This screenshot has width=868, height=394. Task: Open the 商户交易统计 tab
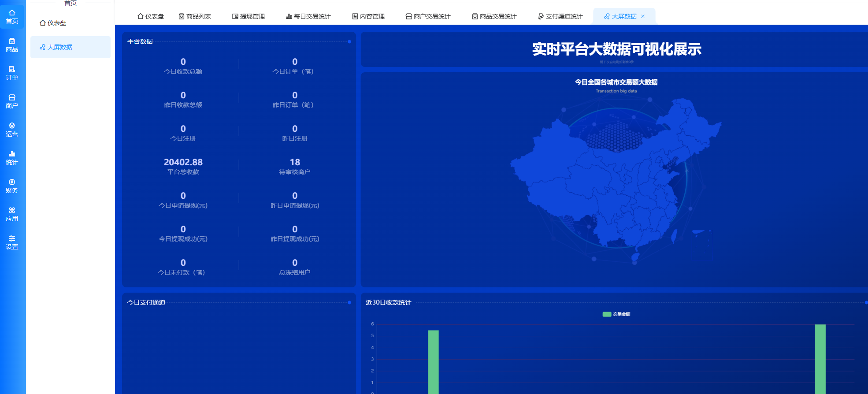(428, 16)
